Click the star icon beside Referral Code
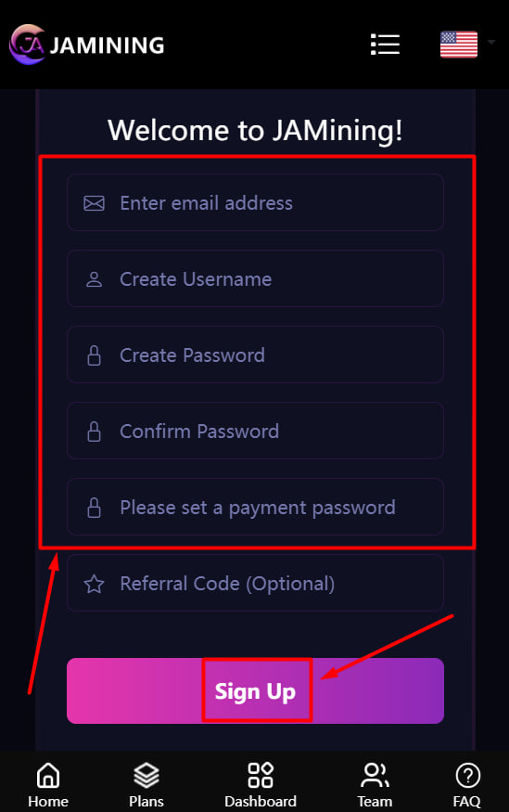Image resolution: width=509 pixels, height=812 pixels. pyautogui.click(x=95, y=584)
